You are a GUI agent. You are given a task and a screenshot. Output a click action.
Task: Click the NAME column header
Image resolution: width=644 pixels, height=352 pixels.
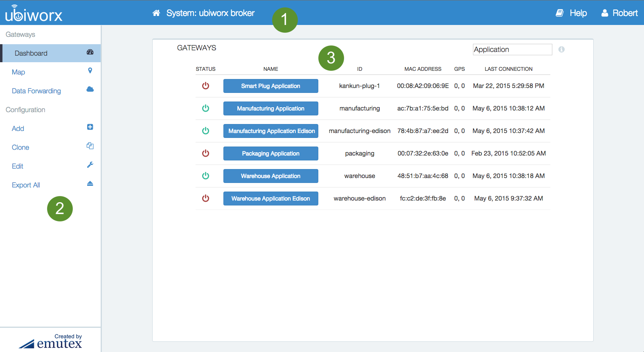[x=271, y=69]
